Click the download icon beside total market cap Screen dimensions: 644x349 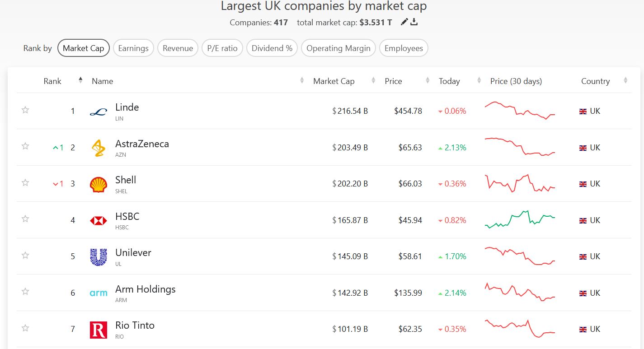414,22
